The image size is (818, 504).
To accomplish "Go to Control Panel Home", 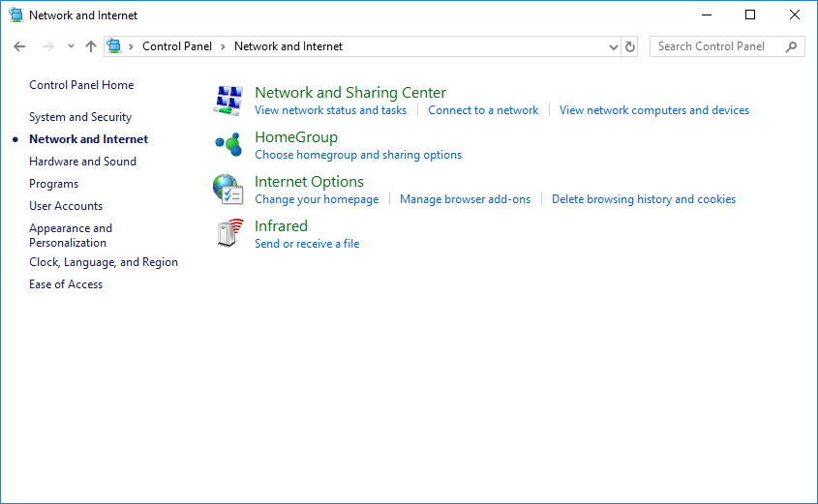I will [81, 85].
